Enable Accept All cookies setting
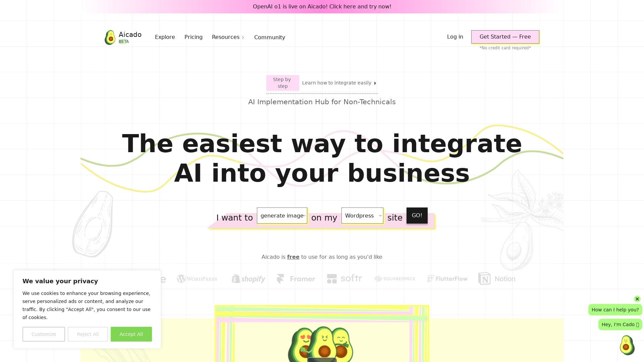Screen dimensions: 644x362 click(x=131, y=334)
